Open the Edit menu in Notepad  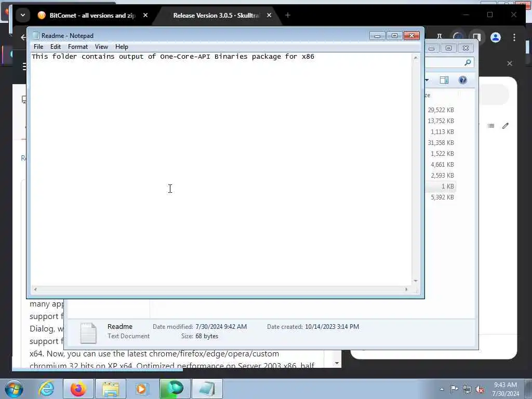point(55,47)
